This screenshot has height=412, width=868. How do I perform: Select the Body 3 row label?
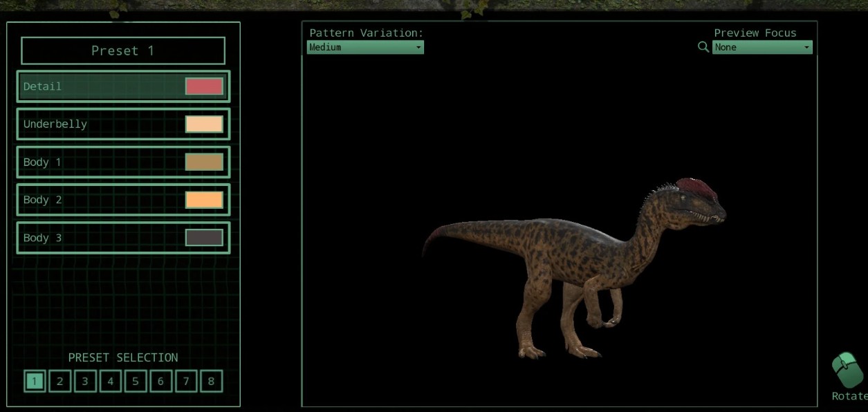point(42,238)
